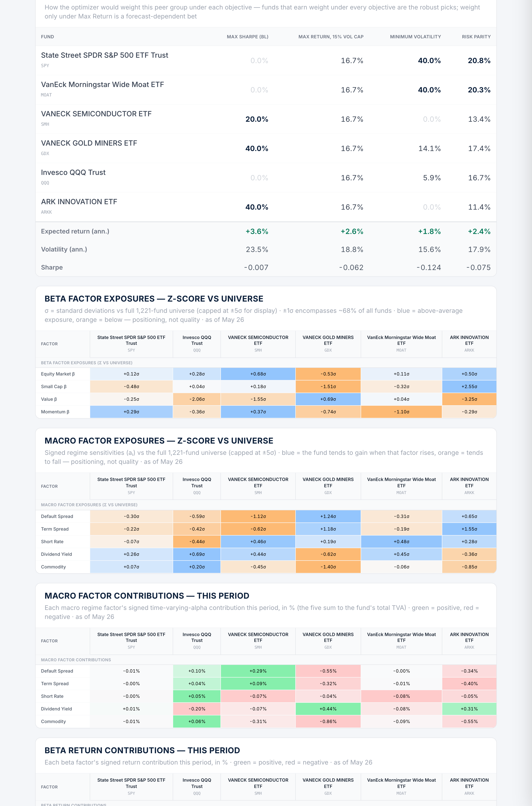Click the 17.4% risk parity weight for GDX
This screenshot has width=532, height=806.
[x=479, y=149]
